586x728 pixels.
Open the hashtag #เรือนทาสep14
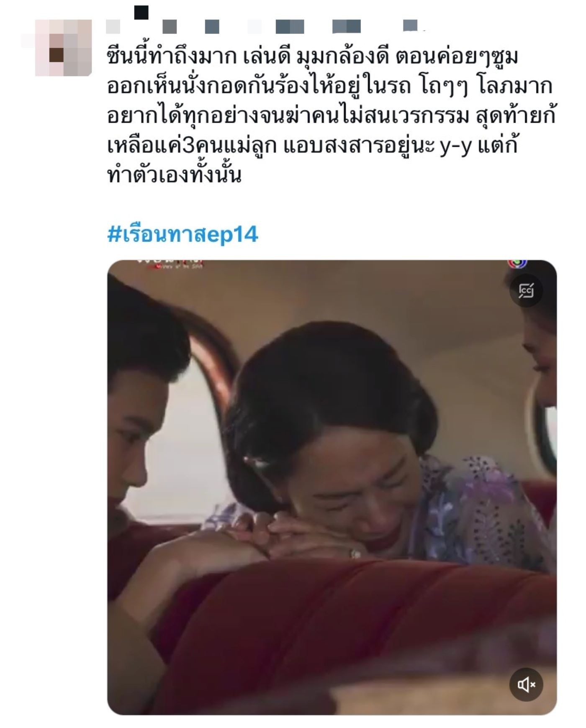tap(182, 234)
